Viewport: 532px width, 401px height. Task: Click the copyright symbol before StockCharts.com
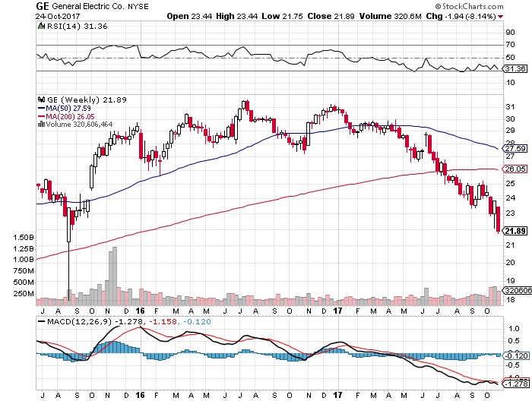click(x=439, y=6)
